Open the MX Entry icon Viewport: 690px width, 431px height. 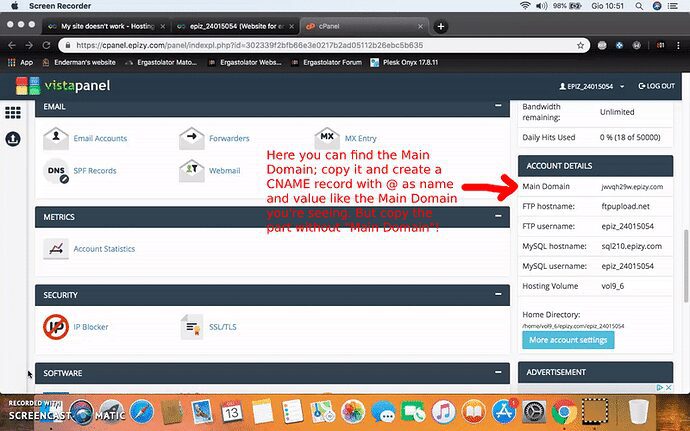coord(327,138)
